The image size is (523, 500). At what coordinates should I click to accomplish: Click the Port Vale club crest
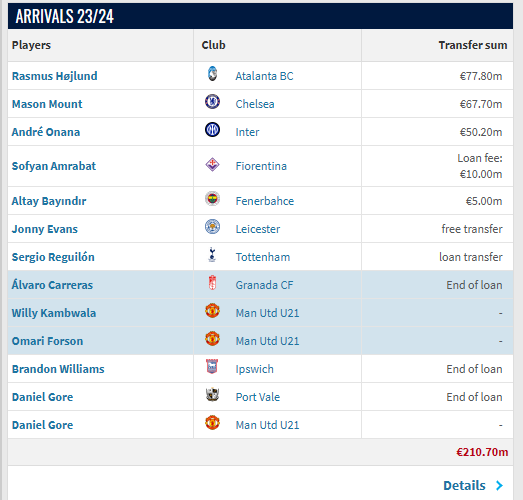[x=212, y=395]
